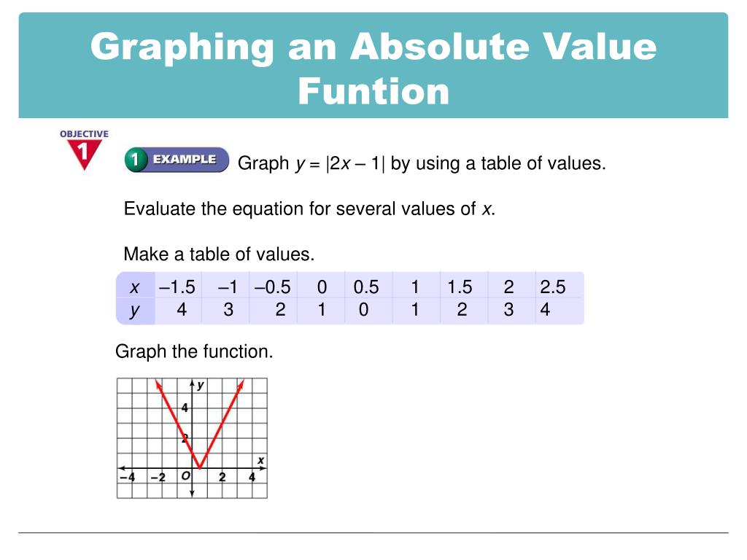Click the table cell showing 0.5

tap(366, 287)
